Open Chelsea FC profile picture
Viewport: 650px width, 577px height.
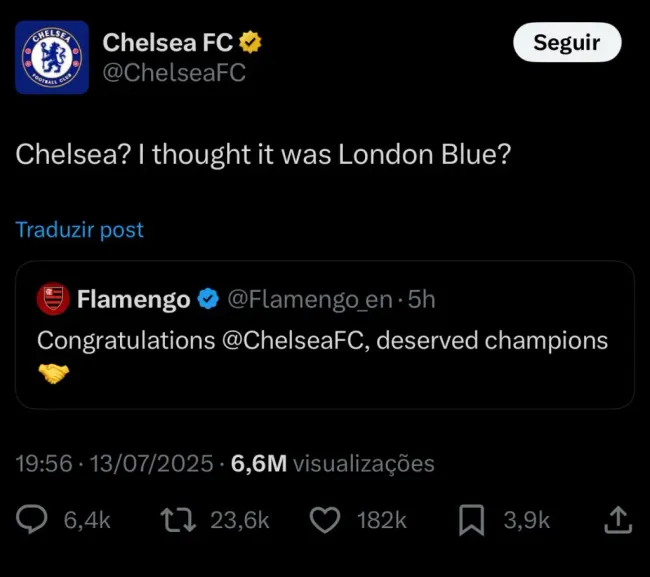coord(52,57)
